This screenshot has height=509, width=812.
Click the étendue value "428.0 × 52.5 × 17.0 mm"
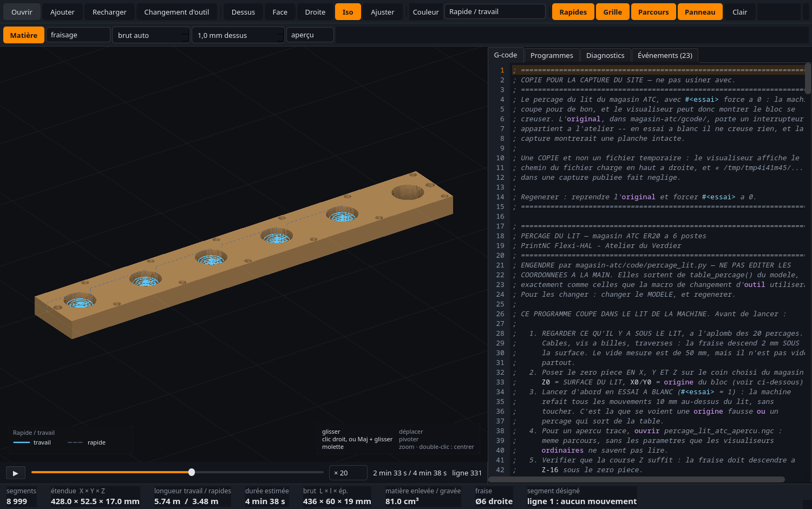pyautogui.click(x=95, y=501)
